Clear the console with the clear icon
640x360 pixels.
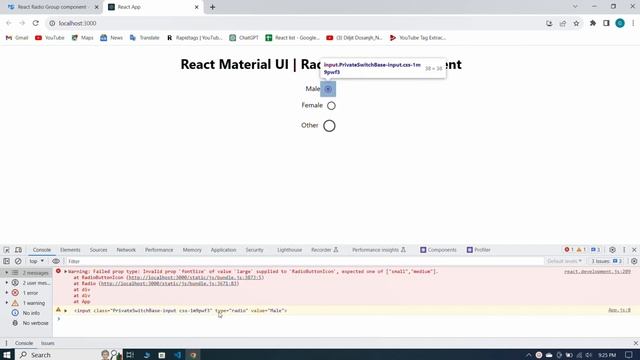click(18, 261)
